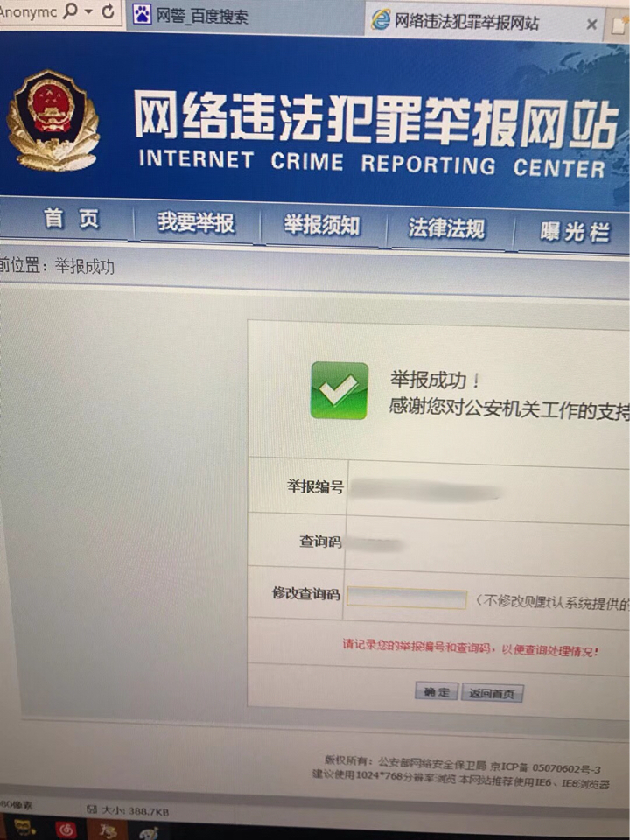This screenshot has height=840, width=630.
Task: Close the 网络违法犯罪举报网站 tab
Action: 591,24
